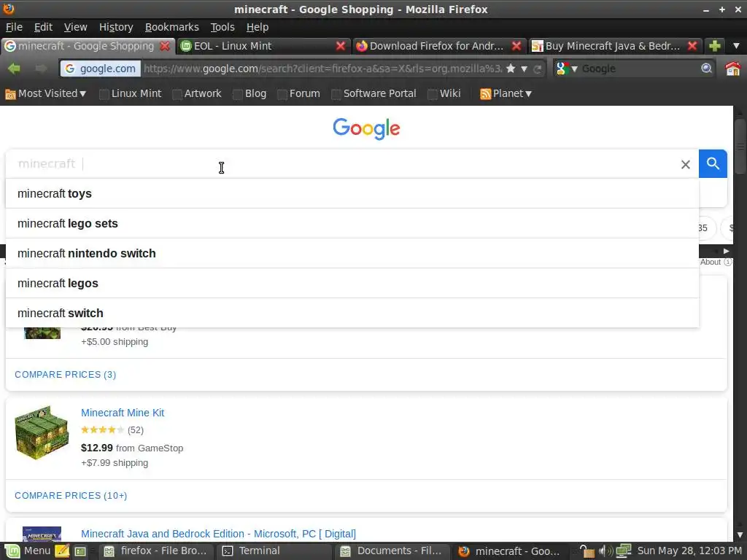Click the Google logo
Screen dimensions: 747x560
[366, 128]
